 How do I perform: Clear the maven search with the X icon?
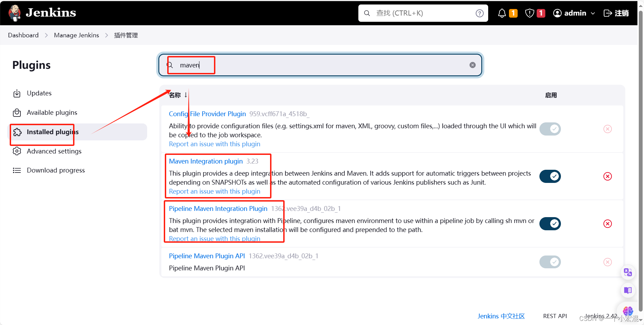472,65
